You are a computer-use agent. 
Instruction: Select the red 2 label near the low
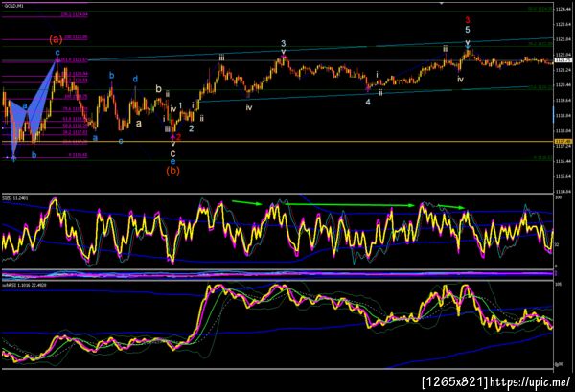(x=178, y=137)
